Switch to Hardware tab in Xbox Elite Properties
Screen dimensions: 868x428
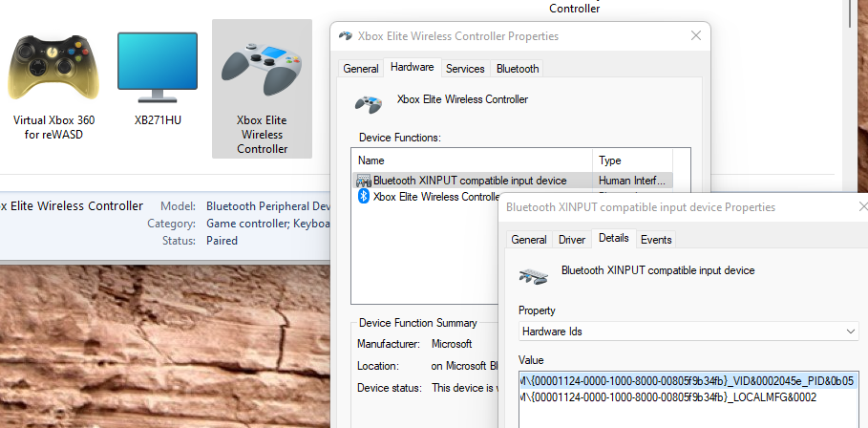click(412, 67)
